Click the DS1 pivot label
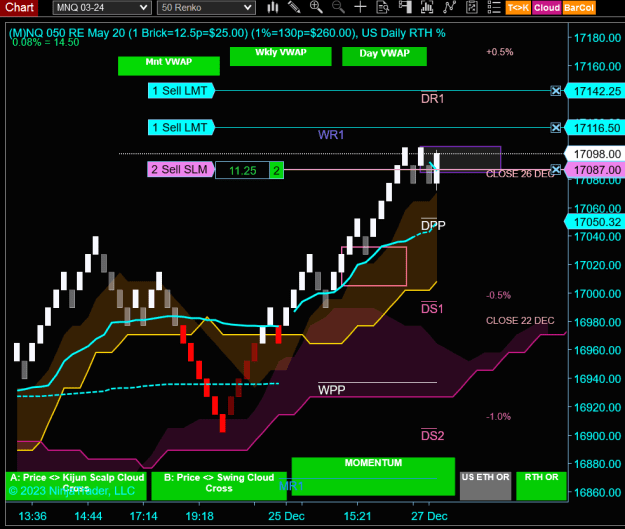 pos(432,309)
